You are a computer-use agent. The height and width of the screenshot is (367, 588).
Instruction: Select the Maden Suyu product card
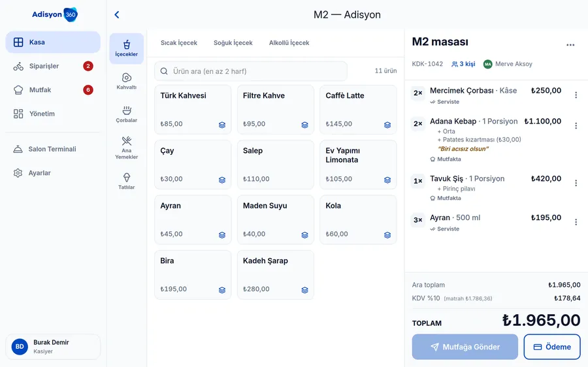coord(275,219)
